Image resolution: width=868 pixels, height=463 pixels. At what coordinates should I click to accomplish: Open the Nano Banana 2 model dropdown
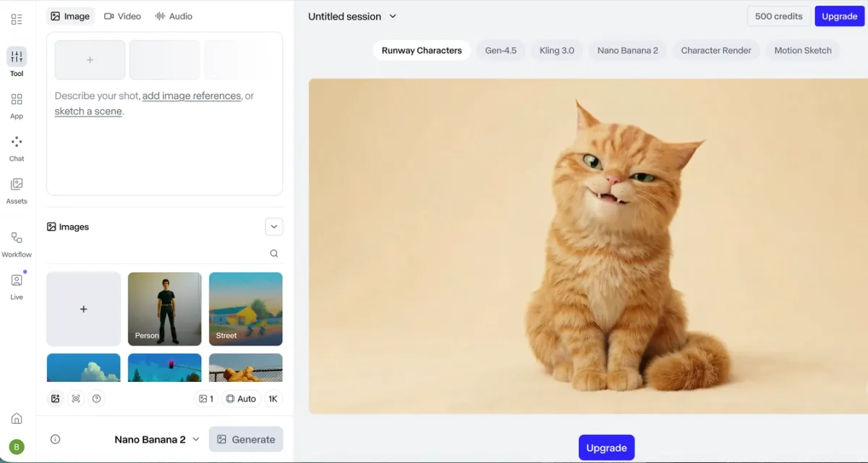click(156, 439)
